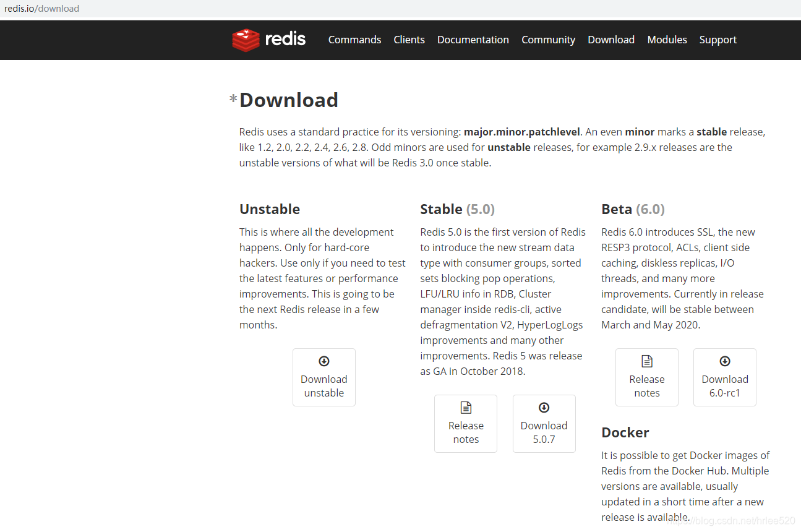Open the Clients navigation item
Viewport: 801px width, 532px height.
pos(409,40)
